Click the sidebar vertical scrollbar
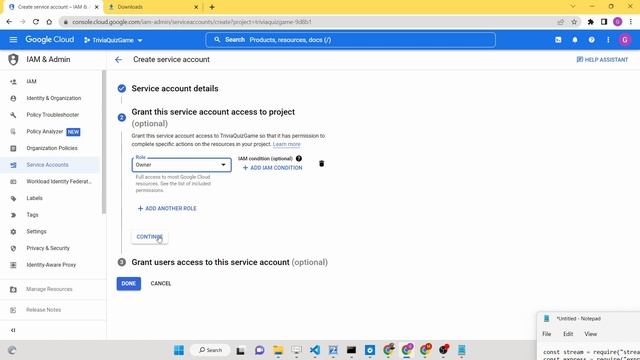 [104, 142]
